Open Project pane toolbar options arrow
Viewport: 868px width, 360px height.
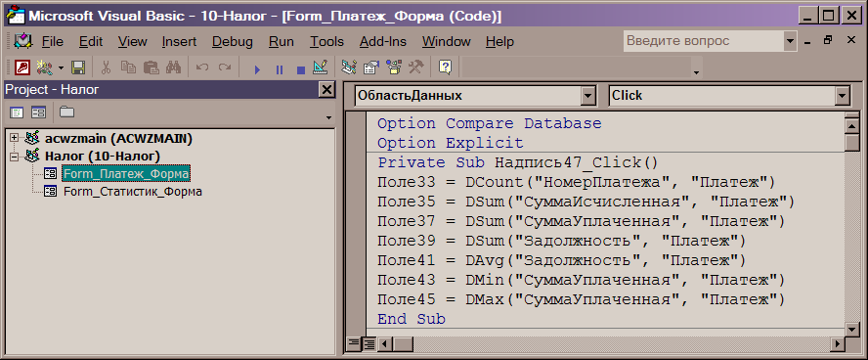pos(328,118)
